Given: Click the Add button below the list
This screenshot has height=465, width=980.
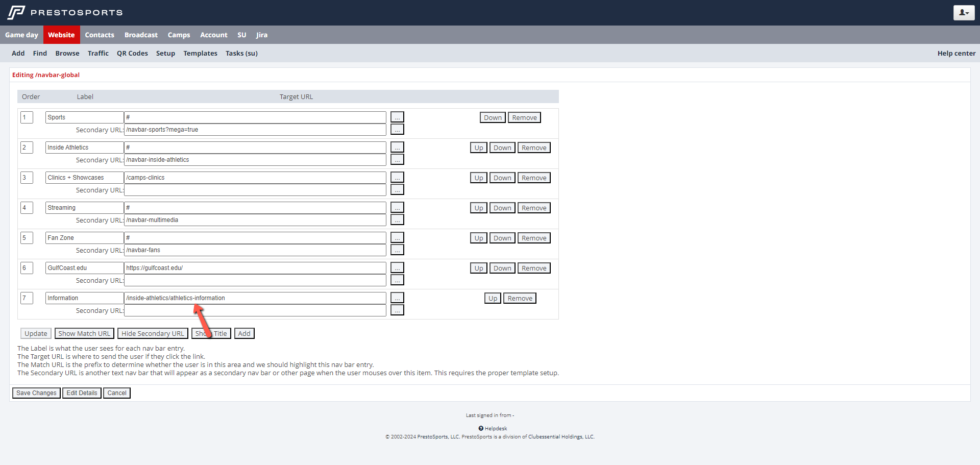Looking at the screenshot, I should coord(244,334).
